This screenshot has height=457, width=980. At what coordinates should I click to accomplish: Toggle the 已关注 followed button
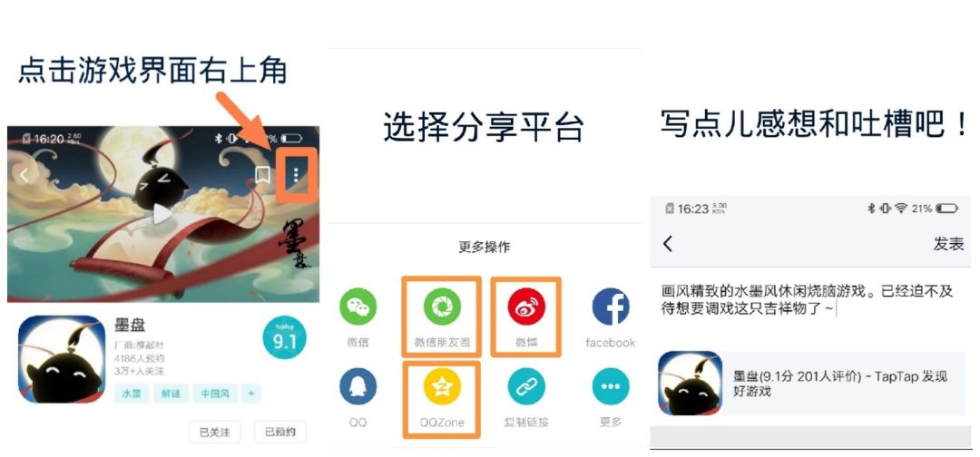click(214, 432)
